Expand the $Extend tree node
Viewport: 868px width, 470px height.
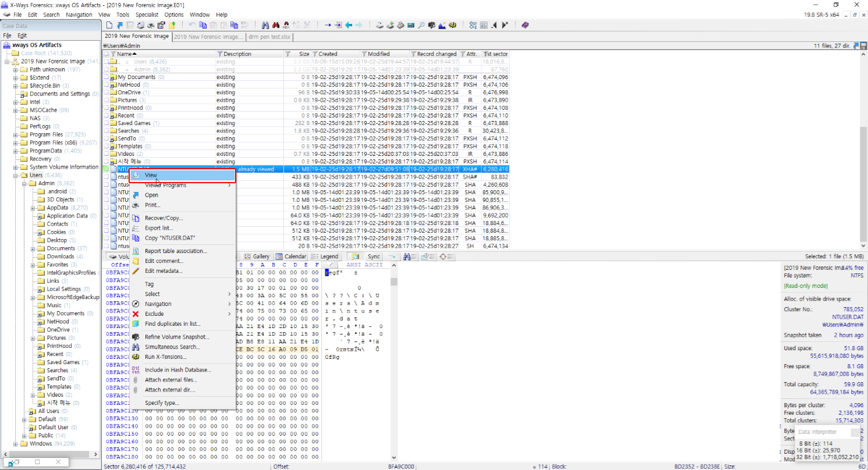(16, 77)
